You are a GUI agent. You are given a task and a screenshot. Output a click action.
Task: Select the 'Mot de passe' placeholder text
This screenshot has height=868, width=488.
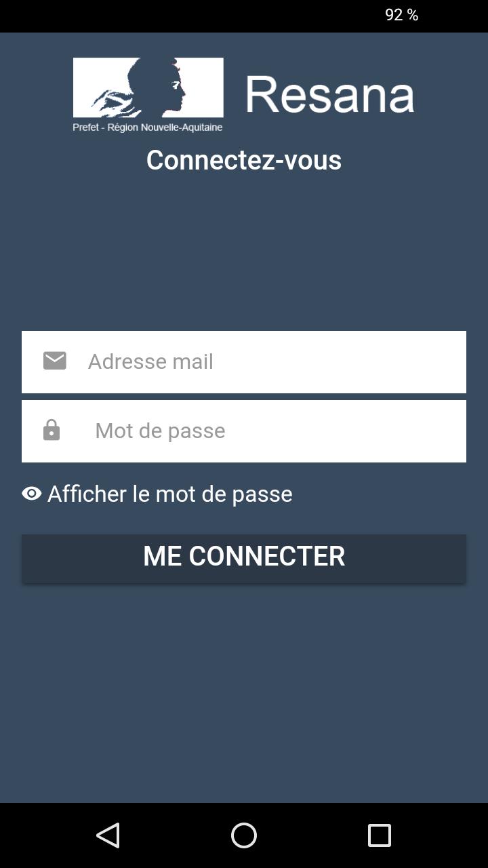[160, 431]
